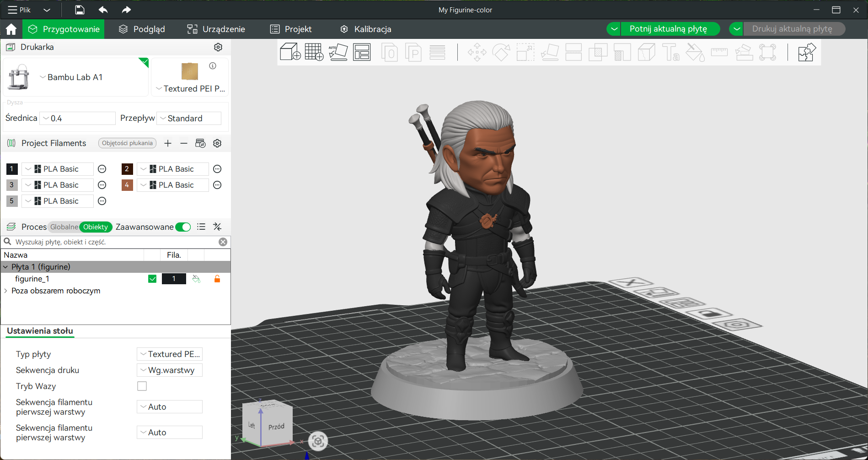Click the Add plate grid icon
The width and height of the screenshot is (868, 460).
pos(314,52)
